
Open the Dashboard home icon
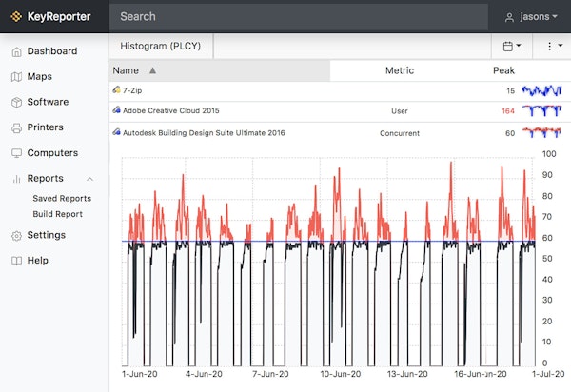[x=16, y=51]
